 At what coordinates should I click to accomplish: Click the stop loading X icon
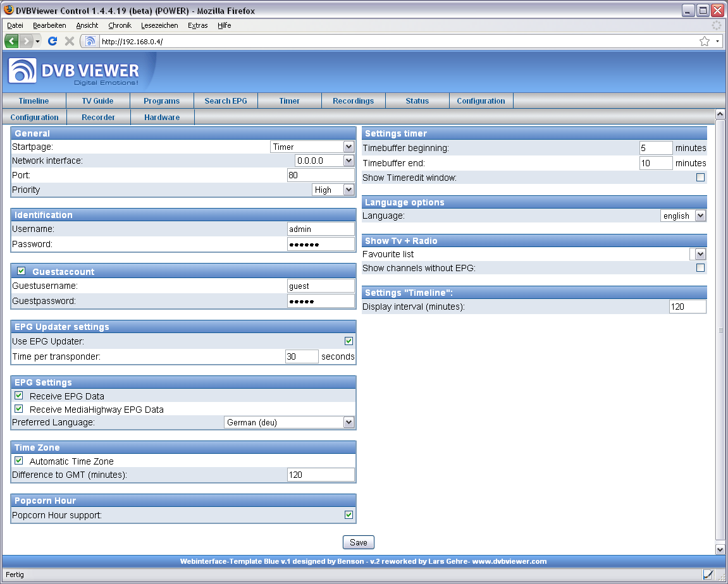pos(70,41)
